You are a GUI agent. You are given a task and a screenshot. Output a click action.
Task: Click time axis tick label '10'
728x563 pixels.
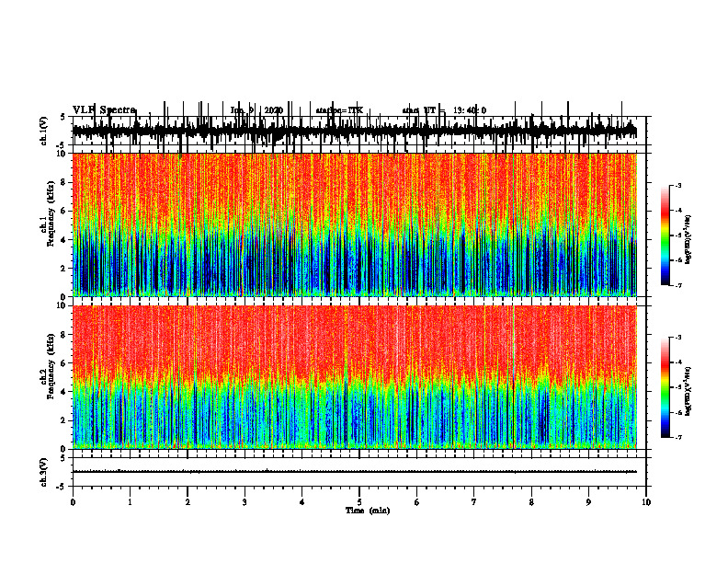pyautogui.click(x=646, y=502)
